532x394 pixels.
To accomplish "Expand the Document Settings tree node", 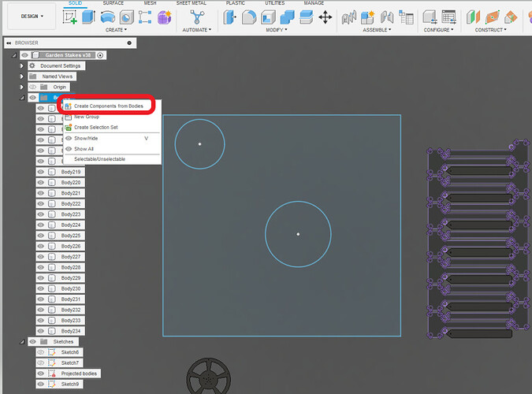I will (x=22, y=65).
